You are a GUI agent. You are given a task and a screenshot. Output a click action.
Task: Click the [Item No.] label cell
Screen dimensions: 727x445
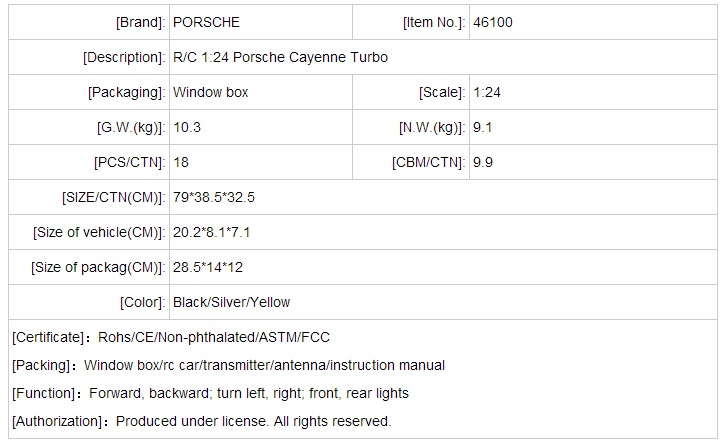tap(433, 22)
